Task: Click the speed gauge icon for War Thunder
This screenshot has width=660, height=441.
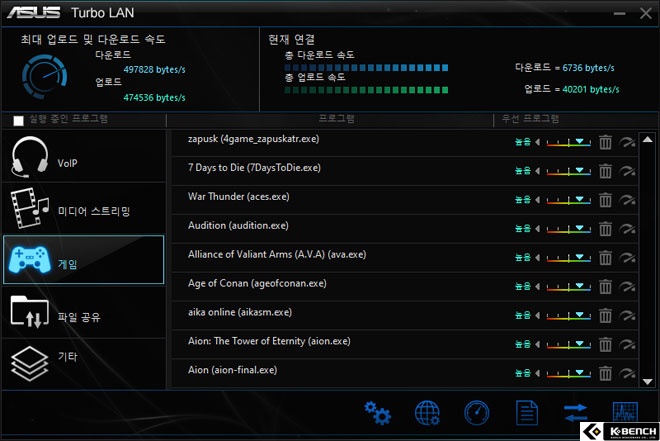Action: [627, 200]
